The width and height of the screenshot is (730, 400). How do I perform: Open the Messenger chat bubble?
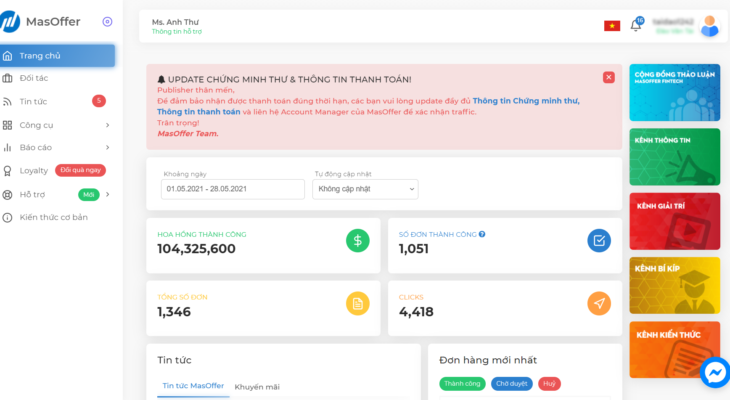click(x=715, y=372)
